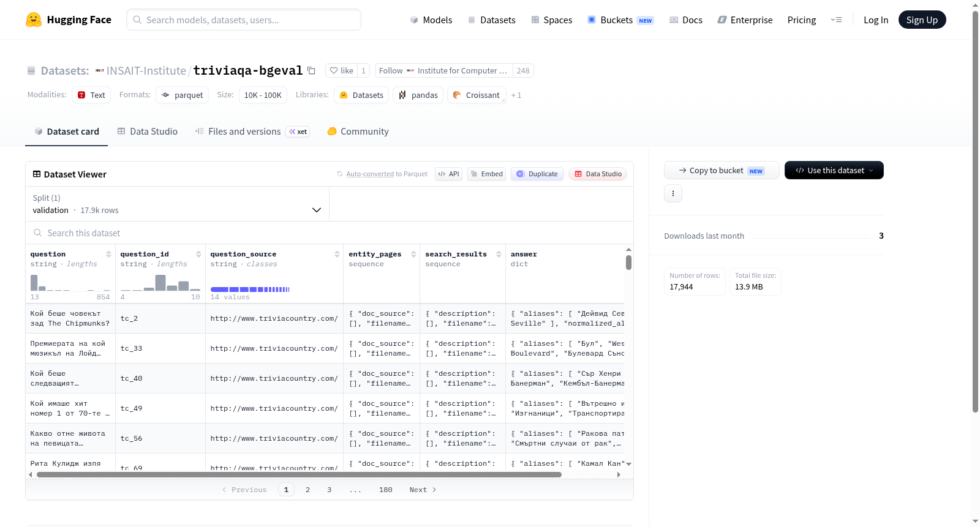Open the INSAIT-Institute organization link
Screen dimensions: 980x527
point(146,70)
